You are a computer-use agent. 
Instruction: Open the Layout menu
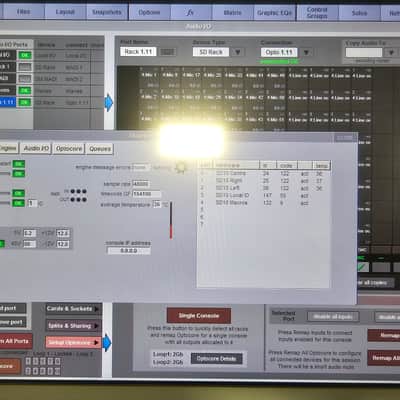coord(65,12)
